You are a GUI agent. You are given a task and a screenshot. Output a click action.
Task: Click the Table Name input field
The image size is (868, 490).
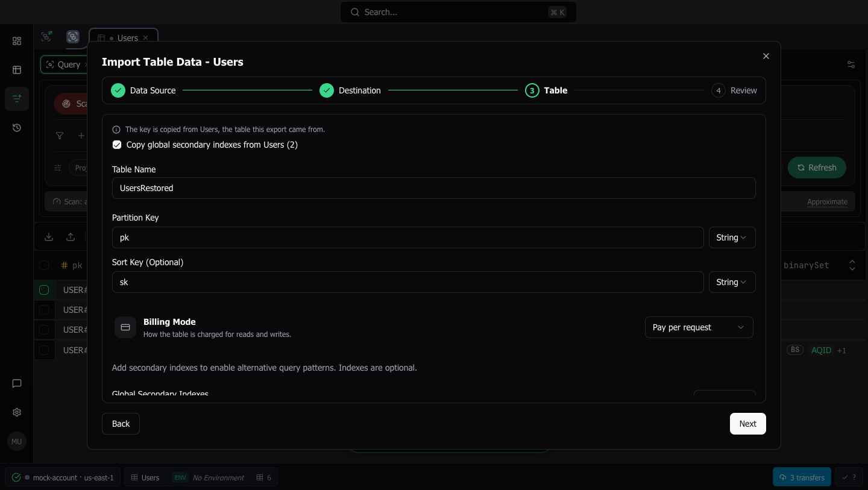tap(434, 188)
